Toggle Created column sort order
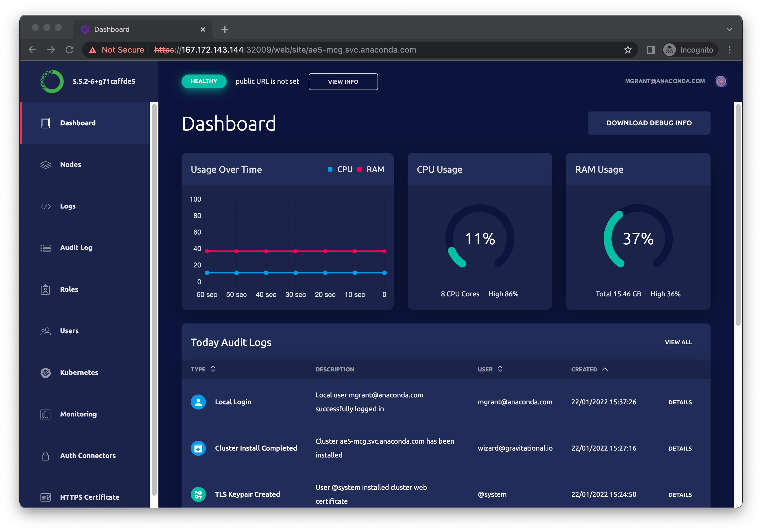762x532 pixels. click(589, 369)
